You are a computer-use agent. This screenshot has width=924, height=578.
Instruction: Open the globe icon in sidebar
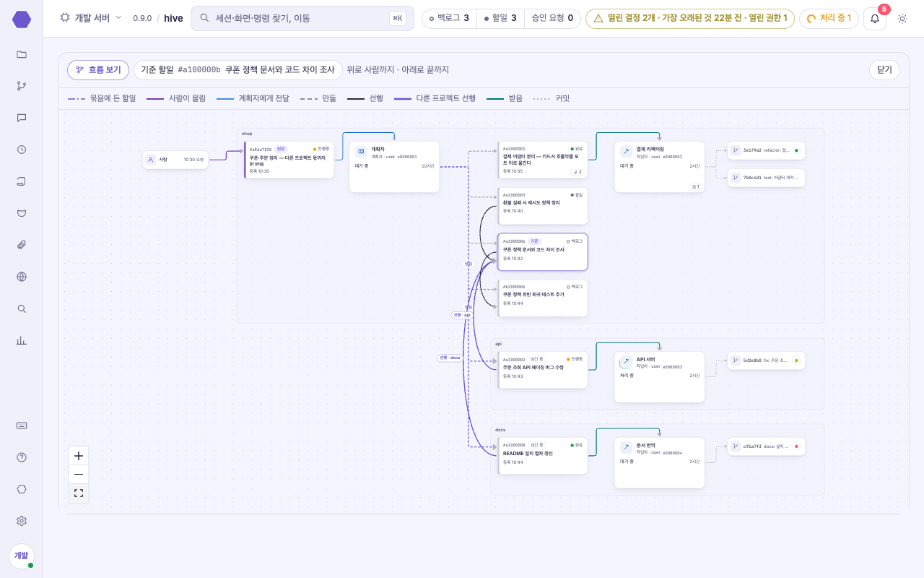tap(22, 277)
